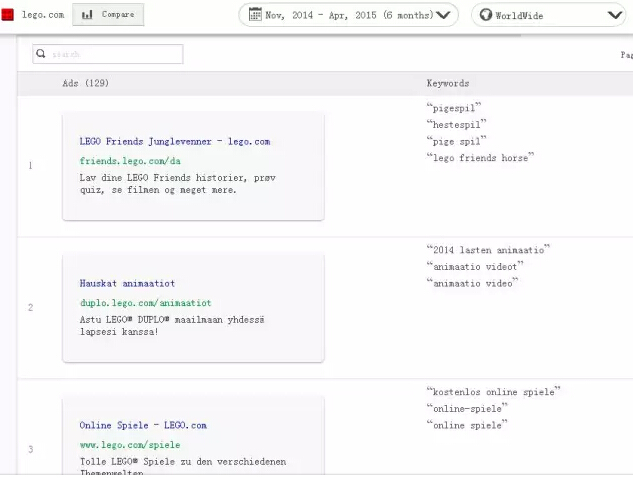The image size is (633, 478).
Task: Click row number 2 in ads list
Action: [x=30, y=308]
